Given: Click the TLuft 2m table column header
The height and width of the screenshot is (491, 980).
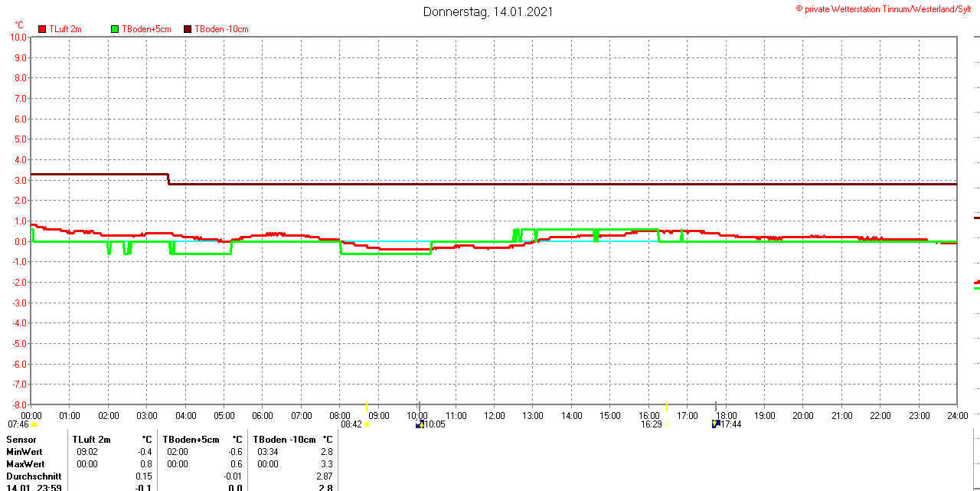Looking at the screenshot, I should (x=91, y=440).
